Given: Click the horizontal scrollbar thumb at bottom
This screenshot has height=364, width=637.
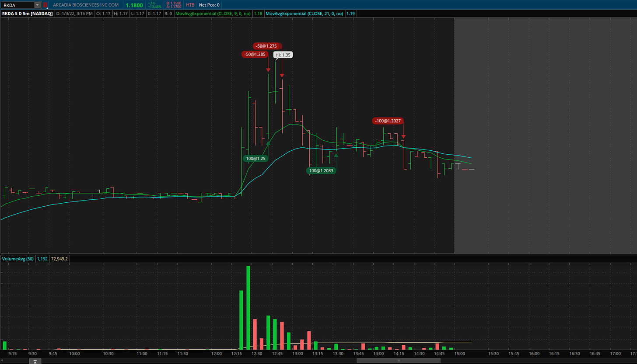Looking at the screenshot, I should click(x=398, y=361).
